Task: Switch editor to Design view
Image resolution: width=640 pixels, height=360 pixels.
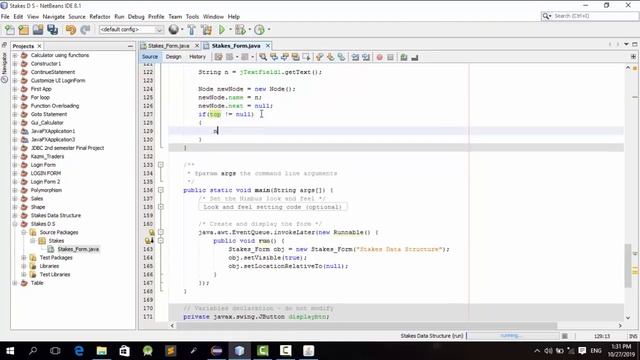Action: [173, 57]
